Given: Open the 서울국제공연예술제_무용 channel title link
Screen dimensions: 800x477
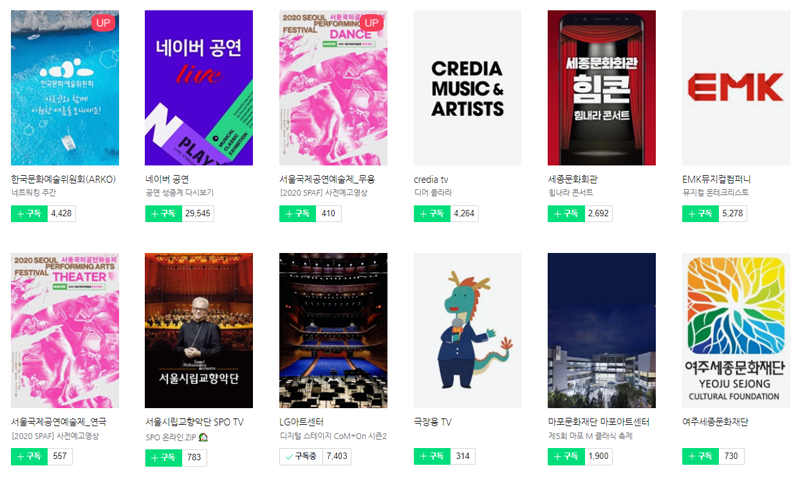Looking at the screenshot, I should click(x=327, y=179).
